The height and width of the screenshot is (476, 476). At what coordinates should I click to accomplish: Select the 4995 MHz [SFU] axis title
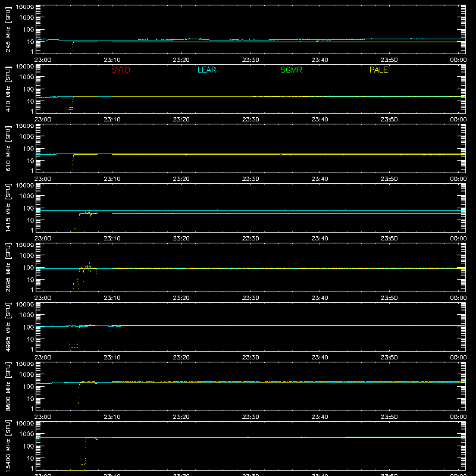[8, 327]
